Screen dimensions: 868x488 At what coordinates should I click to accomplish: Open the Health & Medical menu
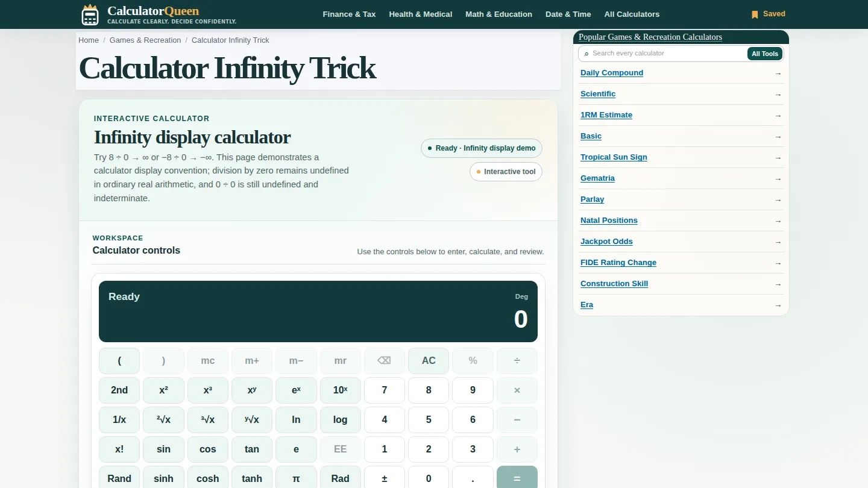(421, 14)
